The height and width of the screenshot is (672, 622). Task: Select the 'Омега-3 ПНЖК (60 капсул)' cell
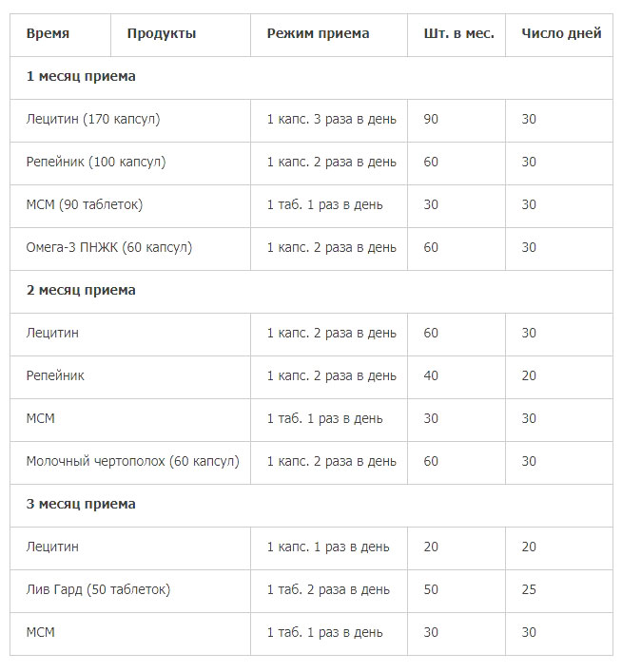click(x=130, y=249)
